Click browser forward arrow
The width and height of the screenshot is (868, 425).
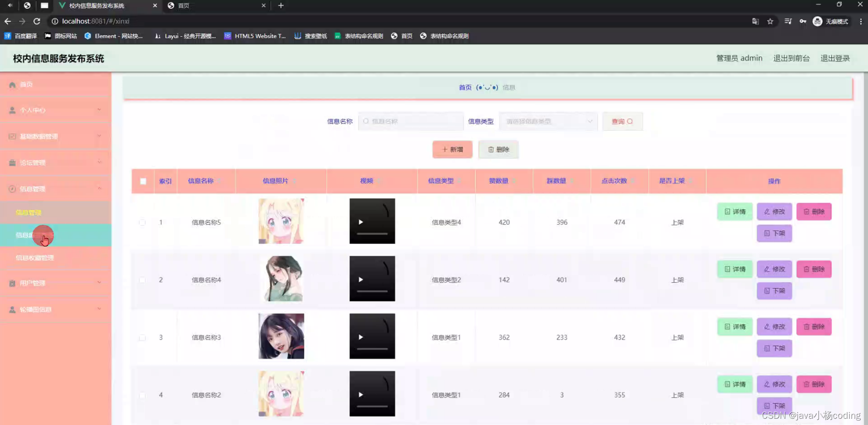(x=22, y=21)
